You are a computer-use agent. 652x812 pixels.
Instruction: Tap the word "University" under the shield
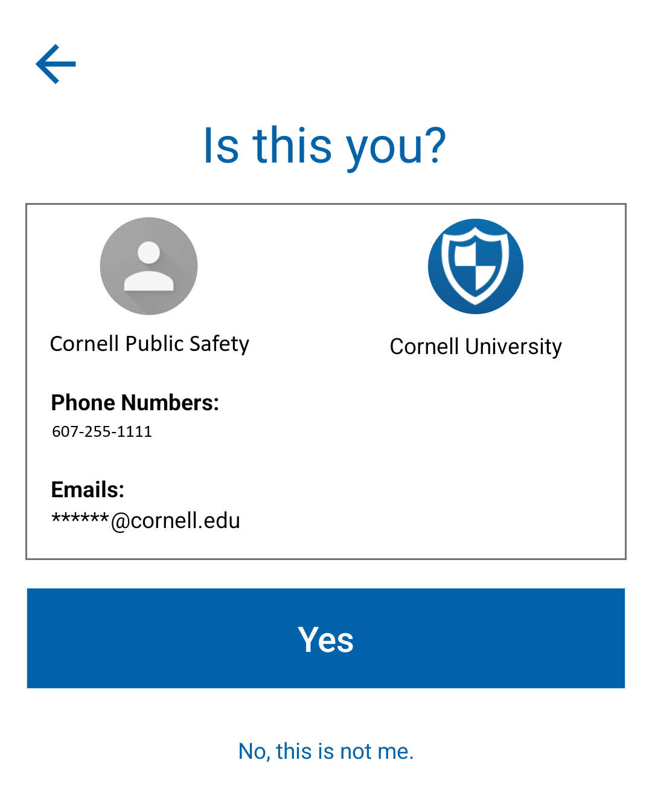514,347
